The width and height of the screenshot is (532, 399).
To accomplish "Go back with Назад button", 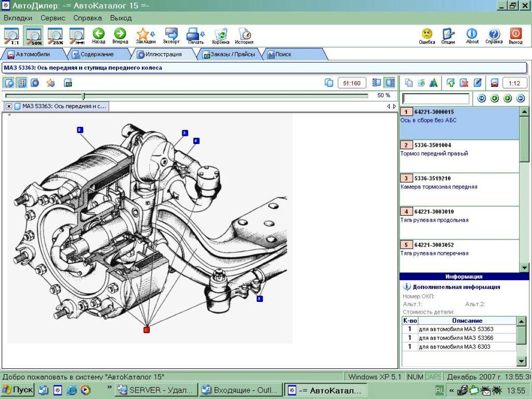I will [98, 36].
